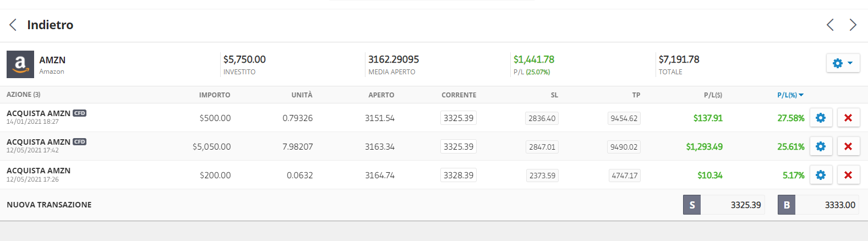Image resolution: width=868 pixels, height=241 pixels.
Task: Open settings gear for $5,050.00 position
Action: 821,146
